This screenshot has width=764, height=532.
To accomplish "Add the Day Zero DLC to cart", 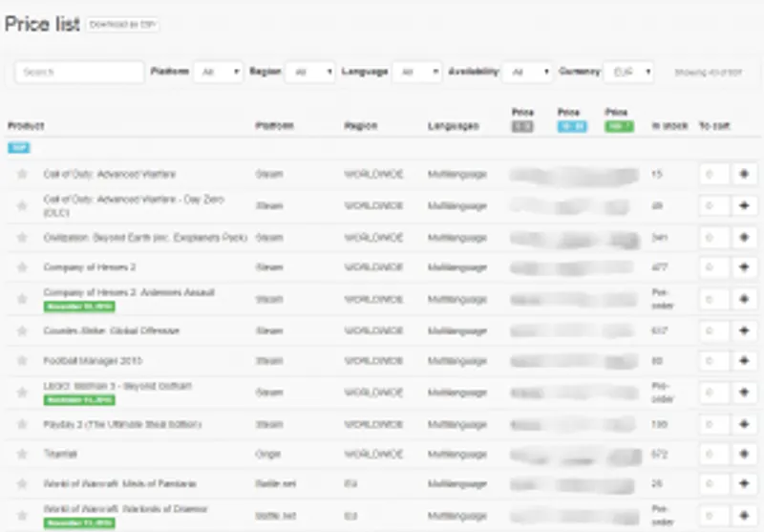I will (744, 205).
